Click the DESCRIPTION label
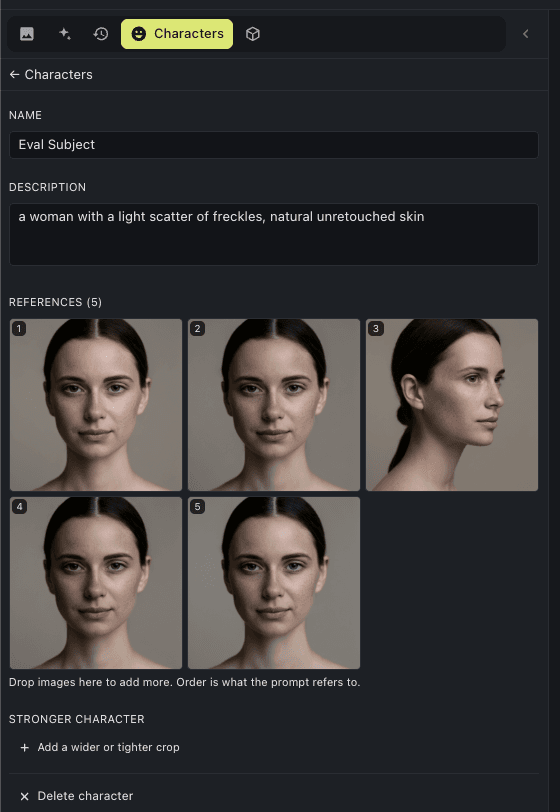560x812 pixels. [48, 187]
